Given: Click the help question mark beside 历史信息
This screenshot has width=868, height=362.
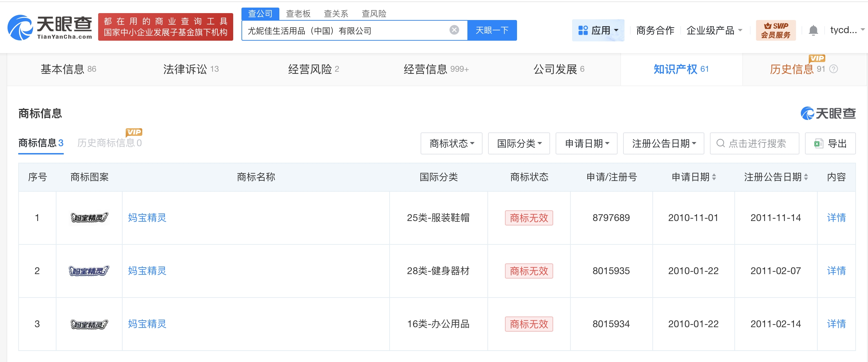Looking at the screenshot, I should click(834, 69).
